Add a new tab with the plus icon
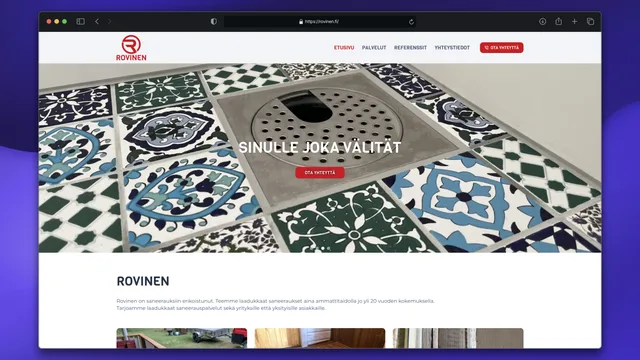Viewport: 640px width, 360px height. click(574, 21)
